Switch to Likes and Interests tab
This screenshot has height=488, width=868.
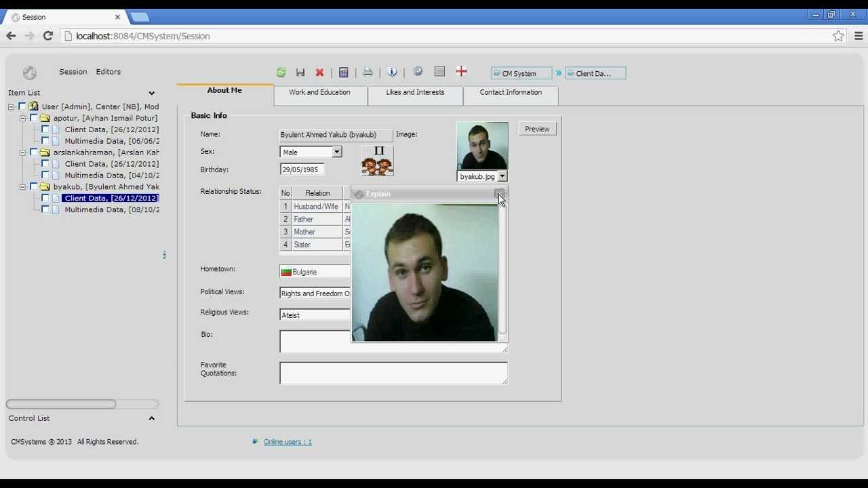[415, 94]
